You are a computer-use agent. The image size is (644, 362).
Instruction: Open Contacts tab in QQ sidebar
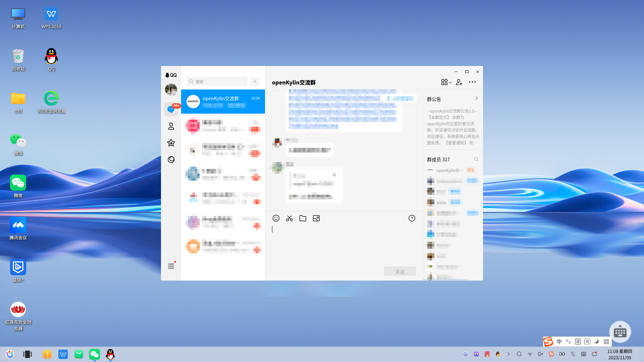click(x=171, y=126)
